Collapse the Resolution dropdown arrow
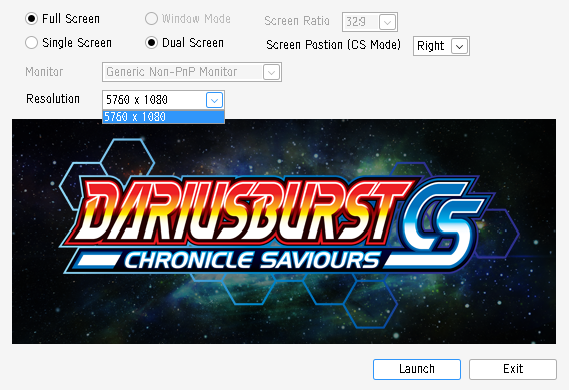This screenshot has width=569, height=390. (x=214, y=100)
